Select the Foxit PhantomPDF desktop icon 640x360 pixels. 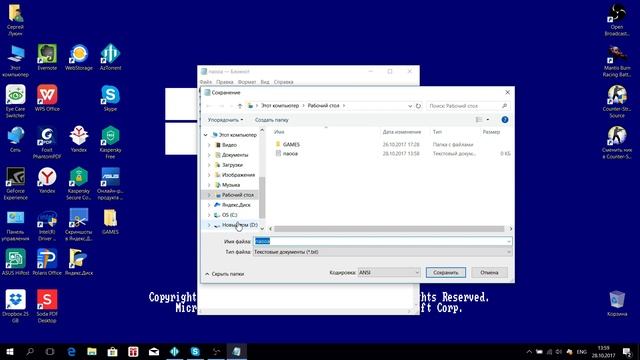coord(47,142)
